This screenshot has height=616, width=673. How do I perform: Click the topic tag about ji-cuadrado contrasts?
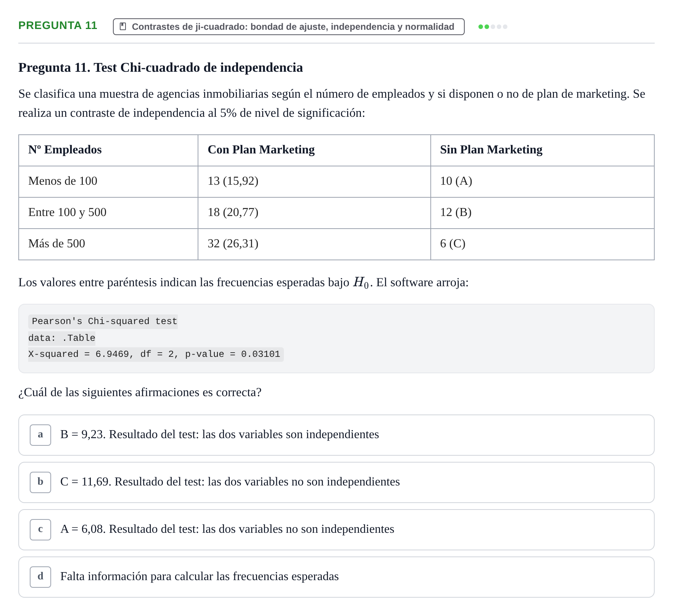coord(288,27)
